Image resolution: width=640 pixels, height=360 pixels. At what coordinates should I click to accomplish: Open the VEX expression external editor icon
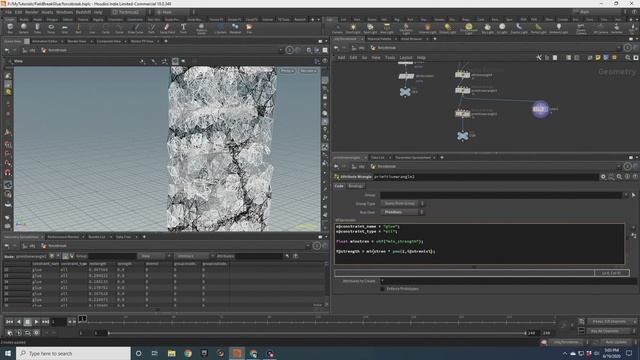coord(633,236)
